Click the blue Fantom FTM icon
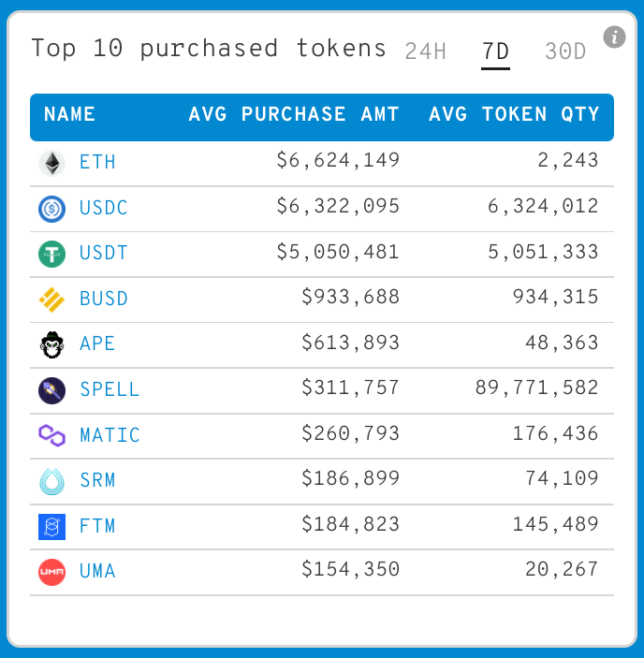644x658 pixels. click(51, 526)
